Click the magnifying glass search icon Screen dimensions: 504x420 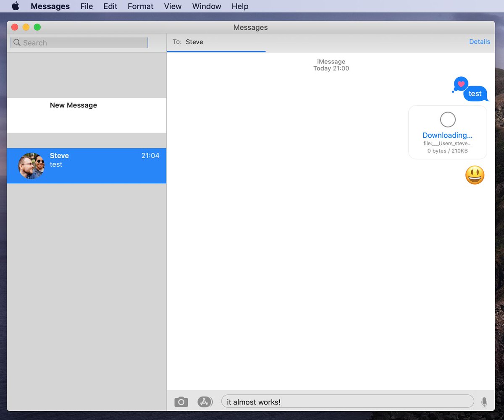(17, 43)
